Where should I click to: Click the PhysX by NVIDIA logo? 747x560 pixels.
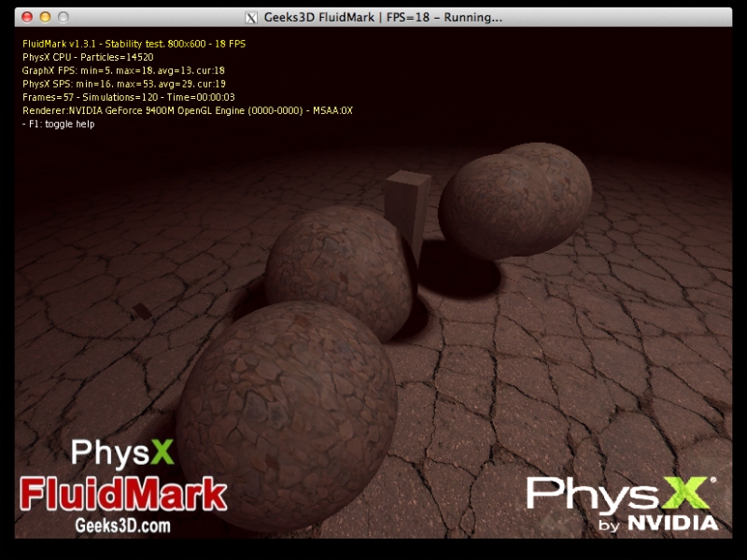(623, 503)
